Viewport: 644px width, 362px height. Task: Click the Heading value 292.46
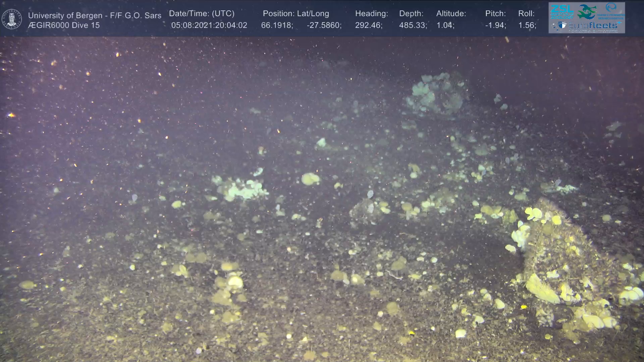pyautogui.click(x=369, y=25)
